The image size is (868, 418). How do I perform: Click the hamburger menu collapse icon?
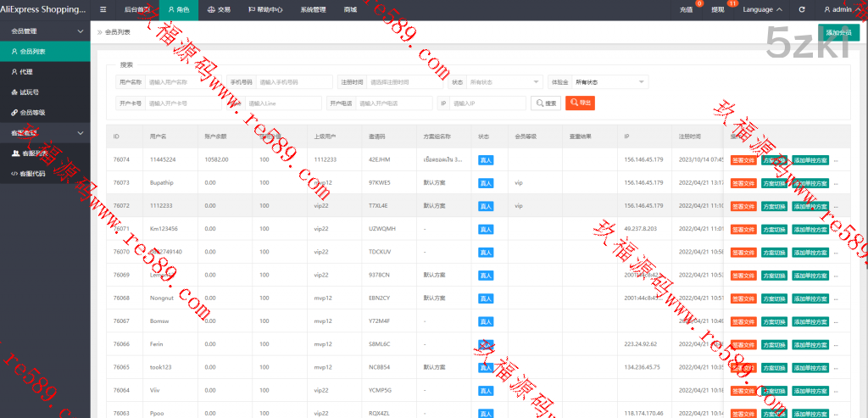pyautogui.click(x=103, y=9)
